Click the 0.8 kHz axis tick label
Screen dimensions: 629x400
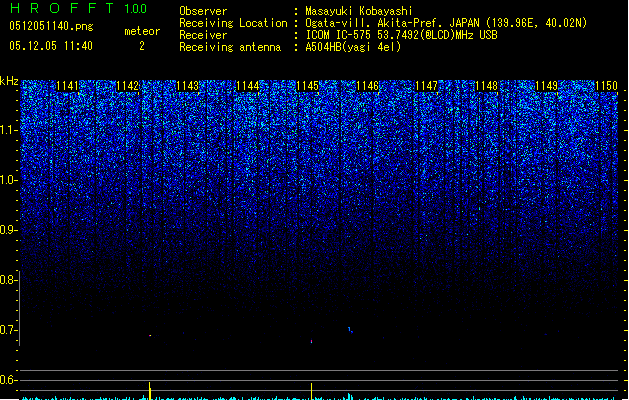[8, 280]
